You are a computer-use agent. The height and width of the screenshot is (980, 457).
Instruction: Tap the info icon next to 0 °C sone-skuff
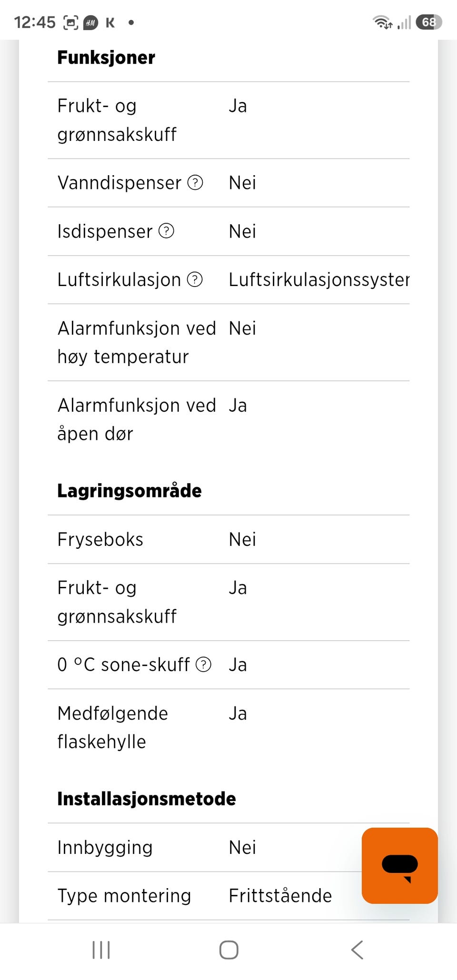[x=203, y=664]
